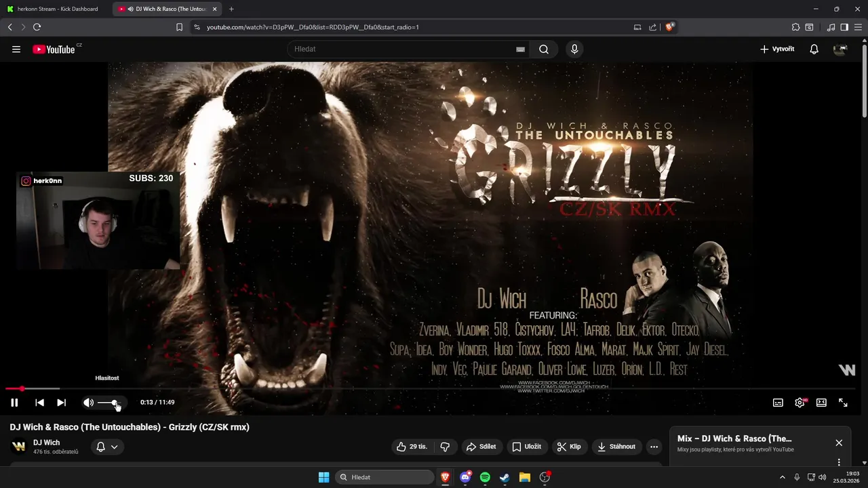Skip to the next video
Viewport: 868px width, 488px height.
click(62, 403)
